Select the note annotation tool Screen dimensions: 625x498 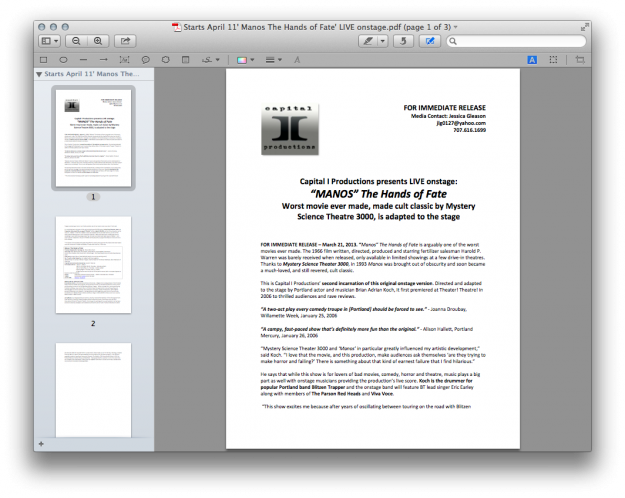tap(185, 60)
